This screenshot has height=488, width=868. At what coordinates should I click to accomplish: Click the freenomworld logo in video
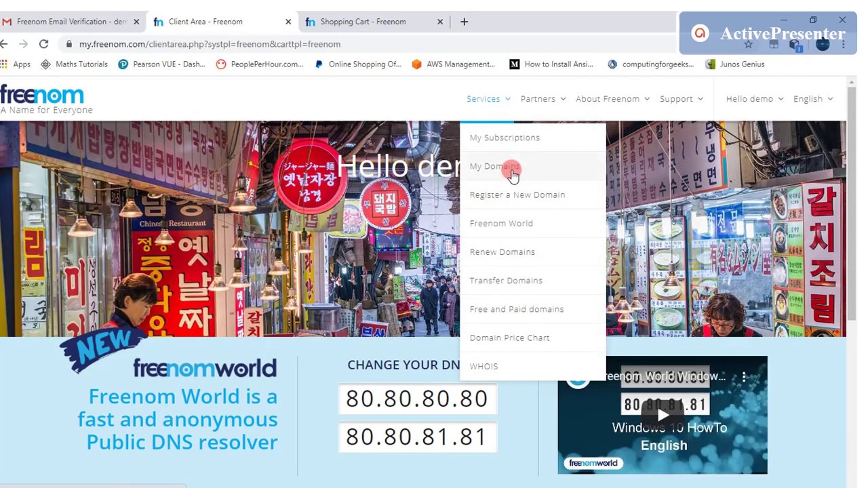[x=593, y=463]
